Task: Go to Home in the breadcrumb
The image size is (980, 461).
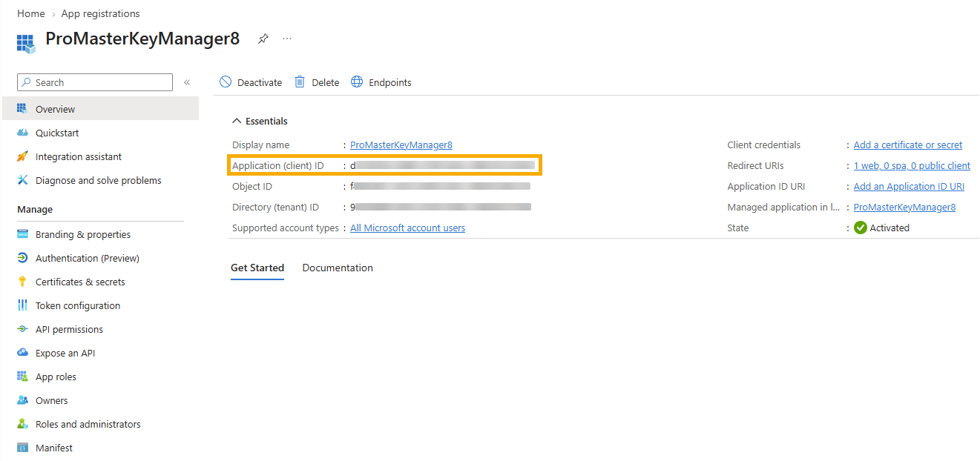Action: (x=31, y=13)
